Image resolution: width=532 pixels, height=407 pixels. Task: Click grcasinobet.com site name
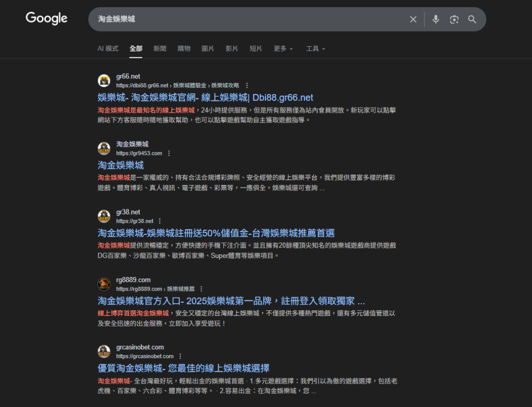pos(140,347)
